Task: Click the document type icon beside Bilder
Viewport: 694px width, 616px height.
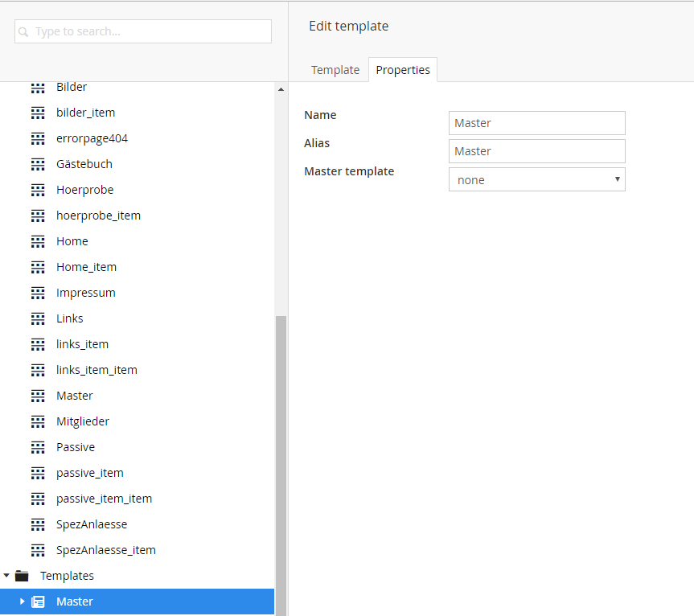Action: [38, 88]
